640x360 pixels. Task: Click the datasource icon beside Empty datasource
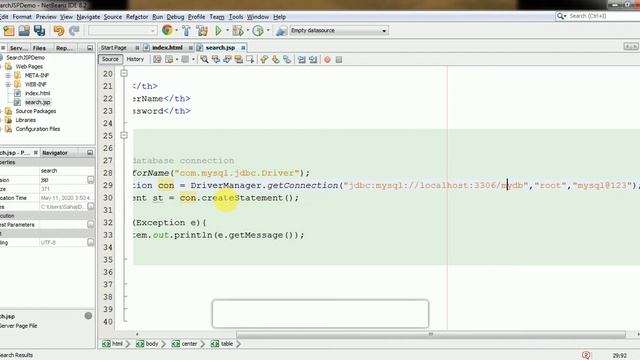pyautogui.click(x=281, y=31)
